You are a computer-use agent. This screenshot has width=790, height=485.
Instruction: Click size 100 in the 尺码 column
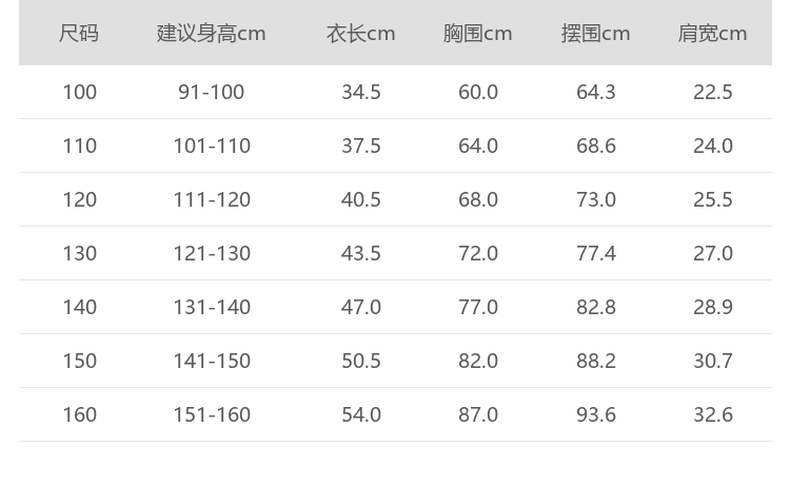[x=79, y=92]
